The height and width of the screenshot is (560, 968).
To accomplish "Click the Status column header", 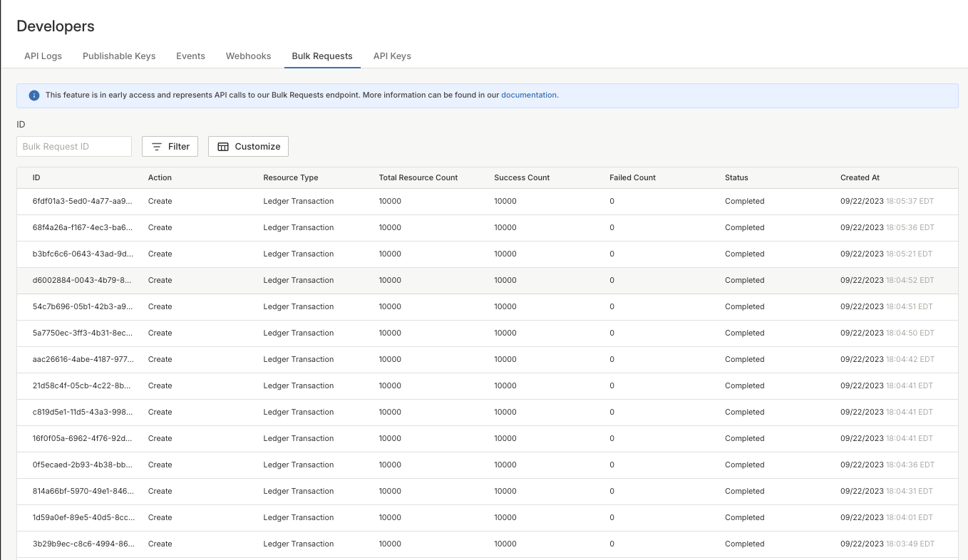I will click(736, 177).
